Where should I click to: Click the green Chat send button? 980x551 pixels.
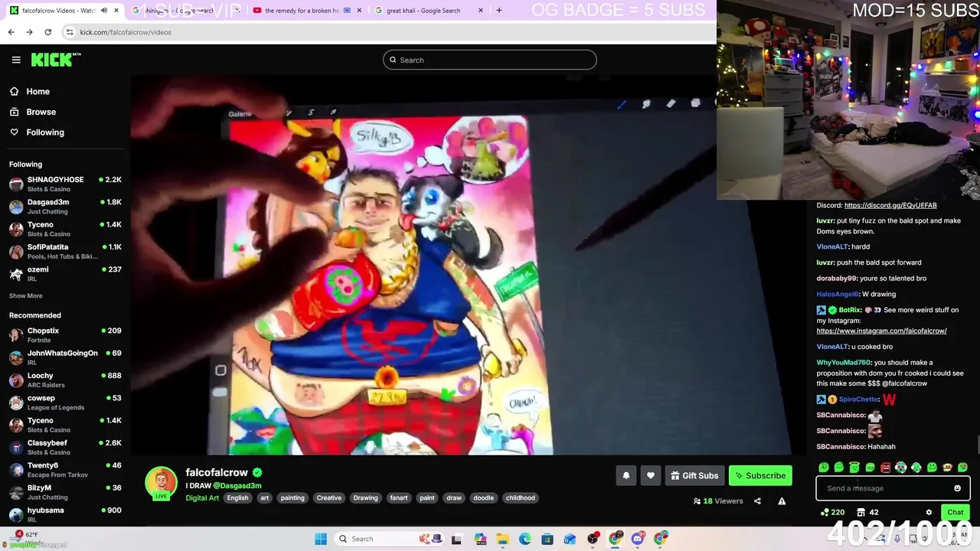coord(955,513)
